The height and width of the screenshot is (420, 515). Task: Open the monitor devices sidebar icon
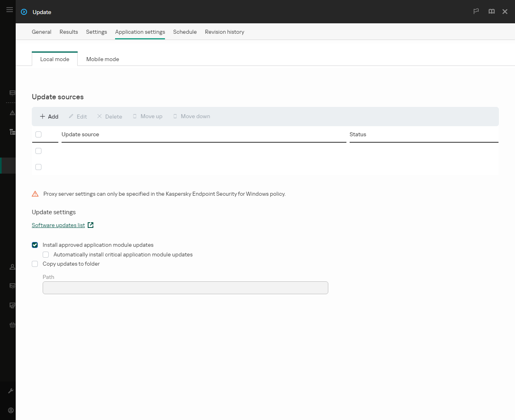click(12, 305)
